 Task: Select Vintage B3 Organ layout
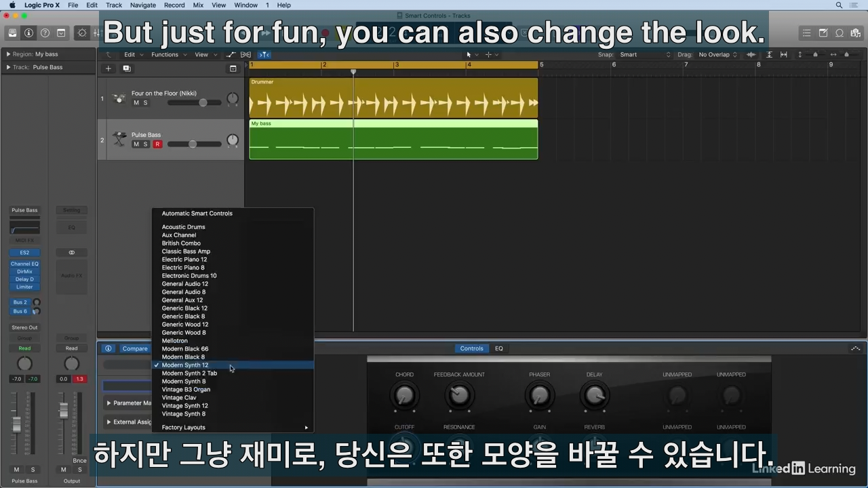(233, 390)
